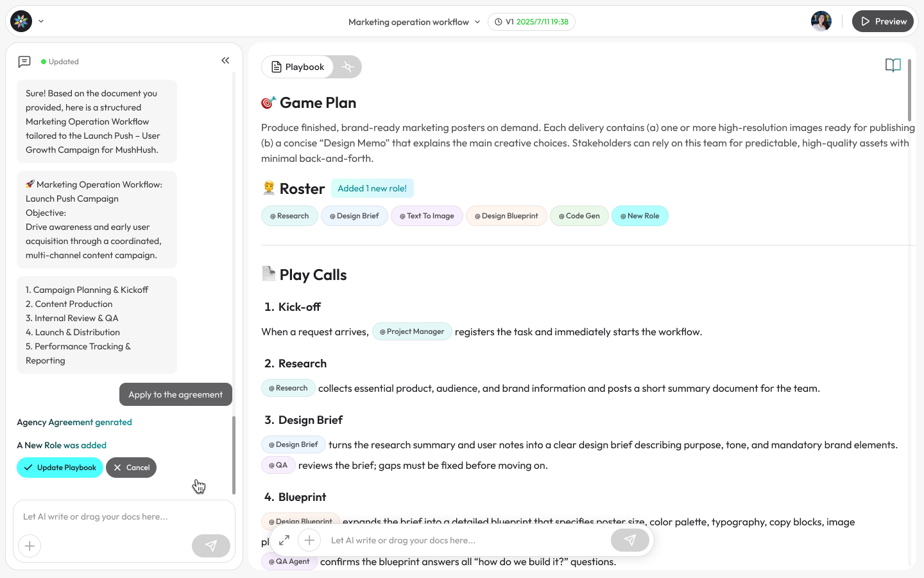Screen dimensions: 924x578
Task: Click the chat bubble icon in left panel
Action: 24,62
